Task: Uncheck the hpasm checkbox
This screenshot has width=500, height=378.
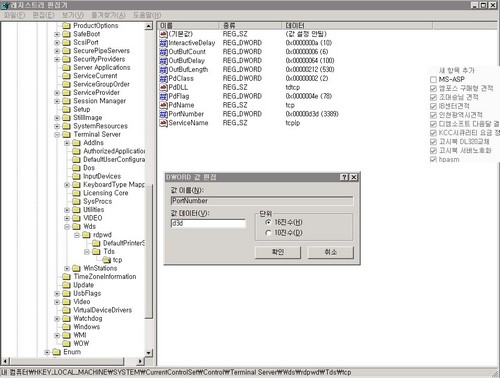Action: 433,160
